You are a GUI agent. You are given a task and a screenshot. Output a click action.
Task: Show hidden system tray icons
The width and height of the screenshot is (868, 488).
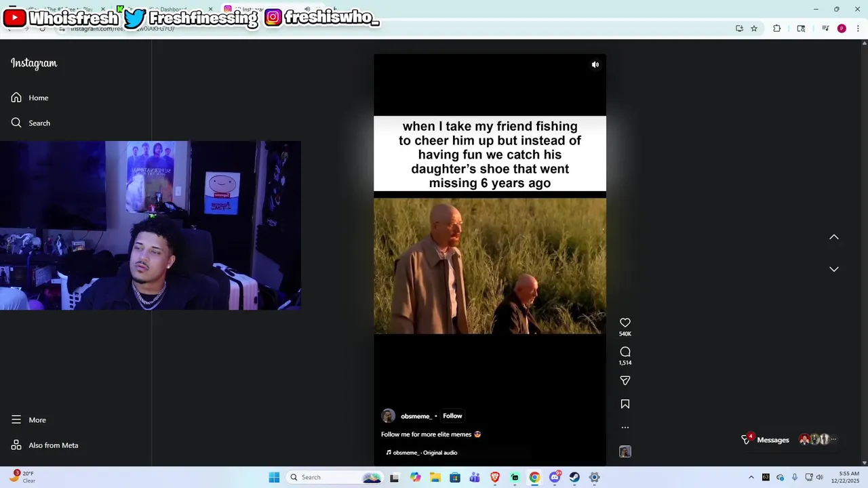[751, 477]
